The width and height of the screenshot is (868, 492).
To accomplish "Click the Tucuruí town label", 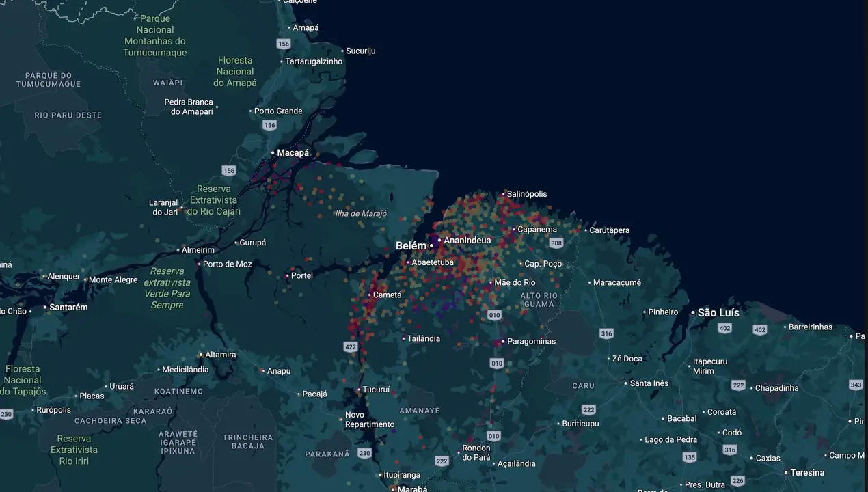I will [x=376, y=390].
